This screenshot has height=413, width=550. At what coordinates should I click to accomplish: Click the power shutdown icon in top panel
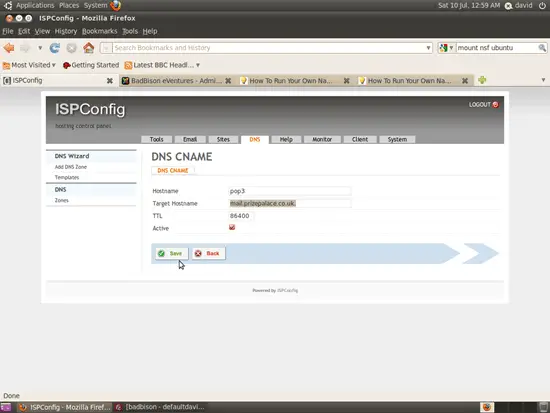coord(542,6)
